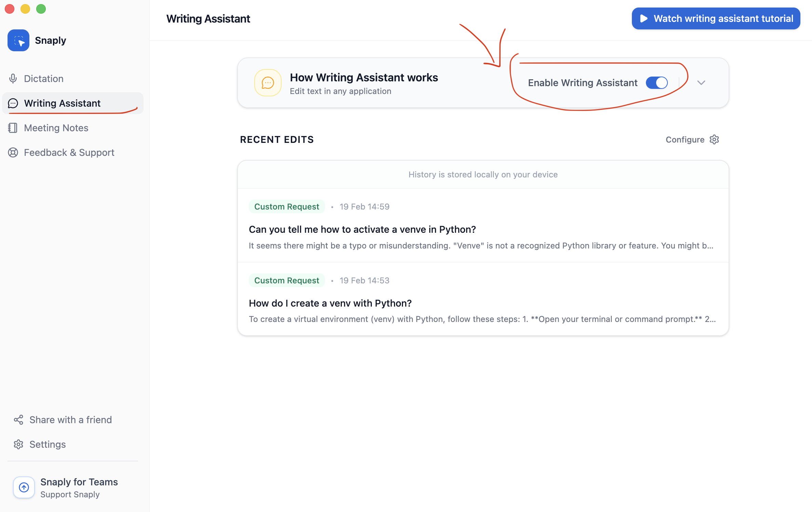
Task: Select Meeting Notes in the sidebar
Action: 56,127
